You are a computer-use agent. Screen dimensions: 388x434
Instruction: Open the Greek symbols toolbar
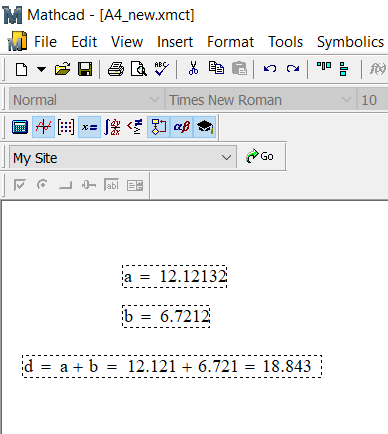click(x=181, y=127)
